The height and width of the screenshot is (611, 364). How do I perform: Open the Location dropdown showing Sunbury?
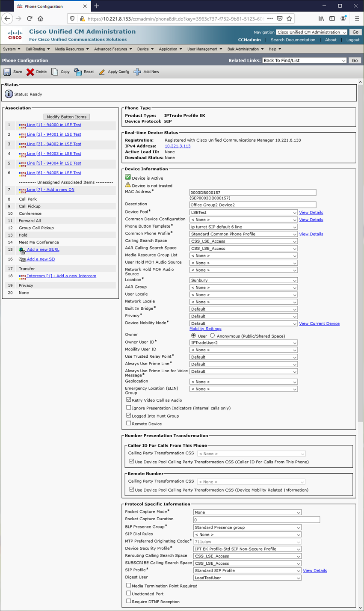243,280
